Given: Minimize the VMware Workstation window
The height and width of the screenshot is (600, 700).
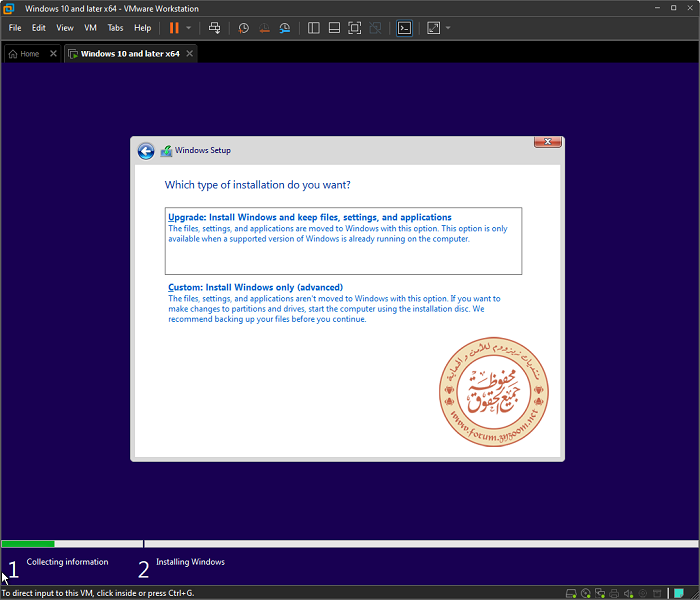Looking at the screenshot, I should click(657, 8).
